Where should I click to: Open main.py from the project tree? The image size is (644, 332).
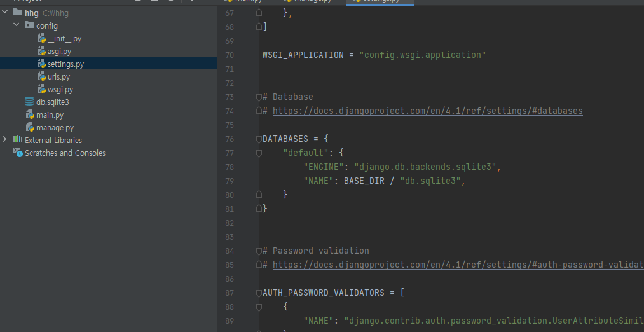coord(50,116)
